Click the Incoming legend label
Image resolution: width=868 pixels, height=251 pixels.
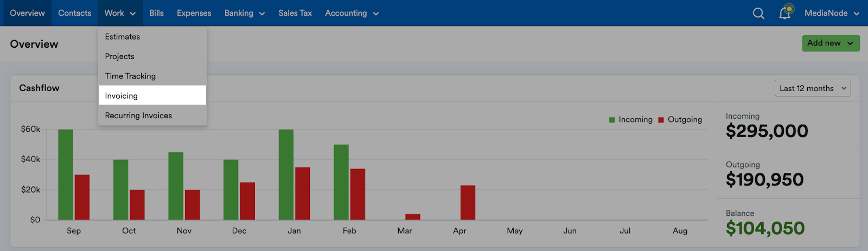(x=635, y=120)
